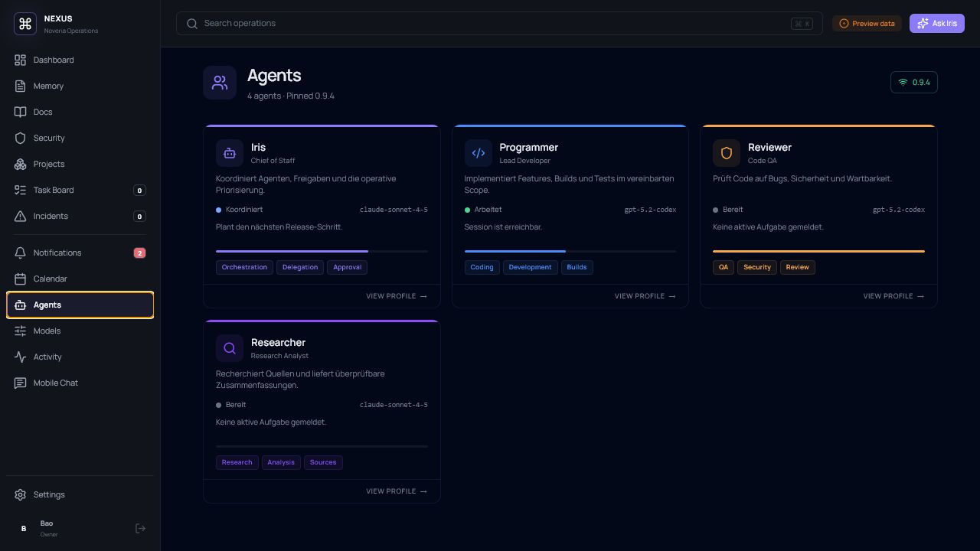
Task: Click Programmer card progress bar
Action: click(570, 251)
